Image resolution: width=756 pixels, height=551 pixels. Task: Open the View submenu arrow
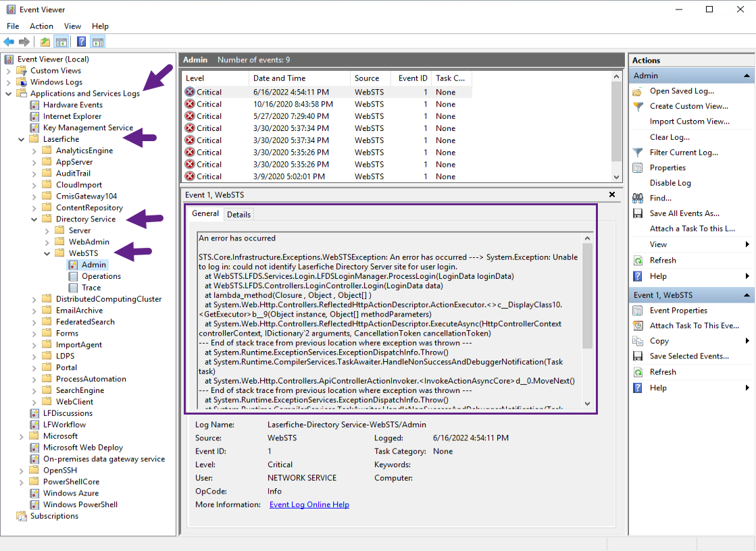tap(747, 244)
